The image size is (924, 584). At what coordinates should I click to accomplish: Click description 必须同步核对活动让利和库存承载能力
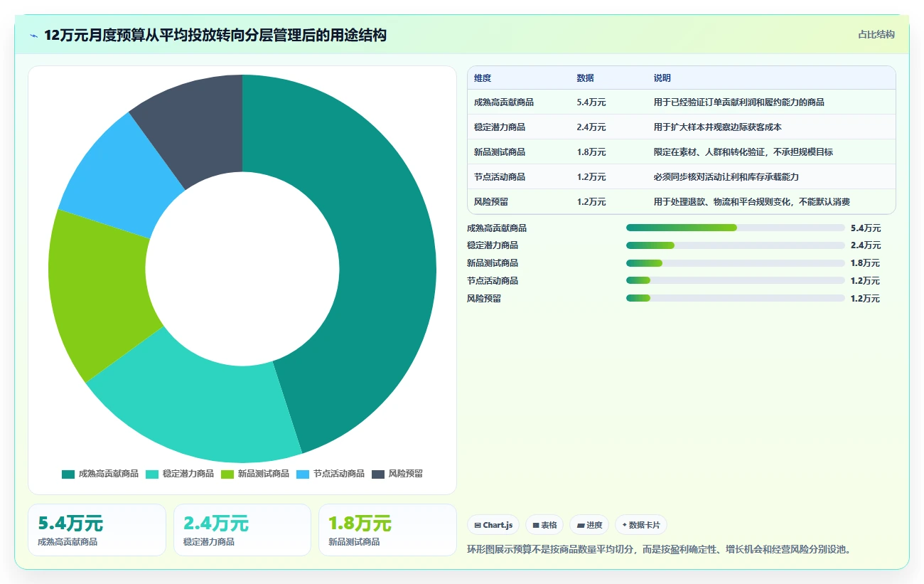726,177
